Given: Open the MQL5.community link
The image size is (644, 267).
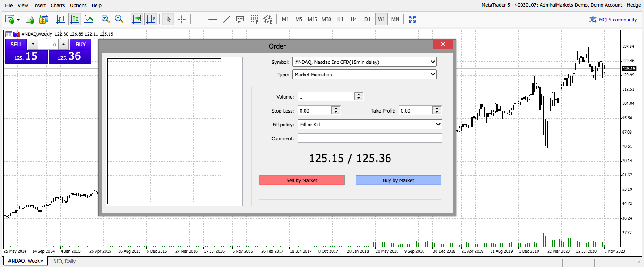Looking at the screenshot, I should point(618,20).
